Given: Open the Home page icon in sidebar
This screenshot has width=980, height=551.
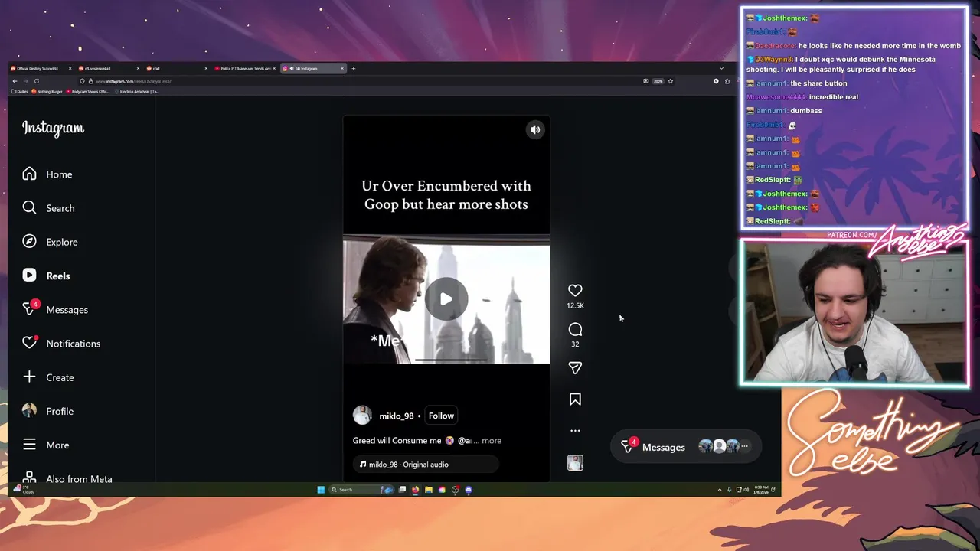Looking at the screenshot, I should (x=29, y=174).
